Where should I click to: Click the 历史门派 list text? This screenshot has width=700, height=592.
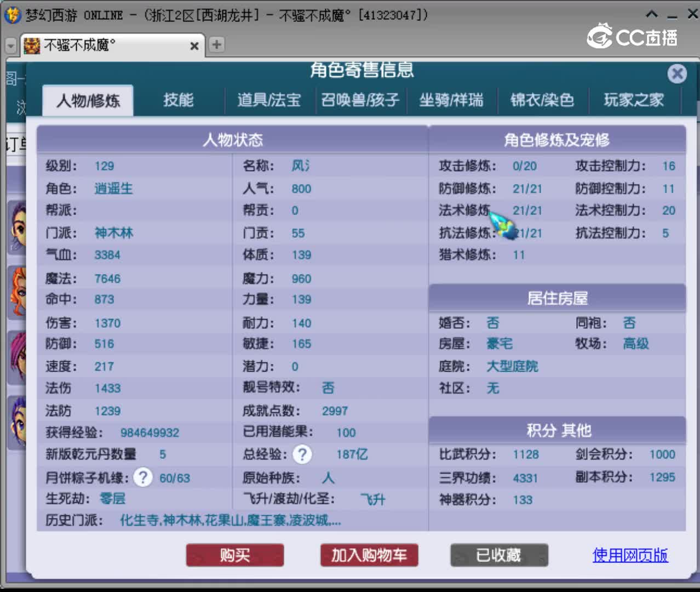point(231,520)
